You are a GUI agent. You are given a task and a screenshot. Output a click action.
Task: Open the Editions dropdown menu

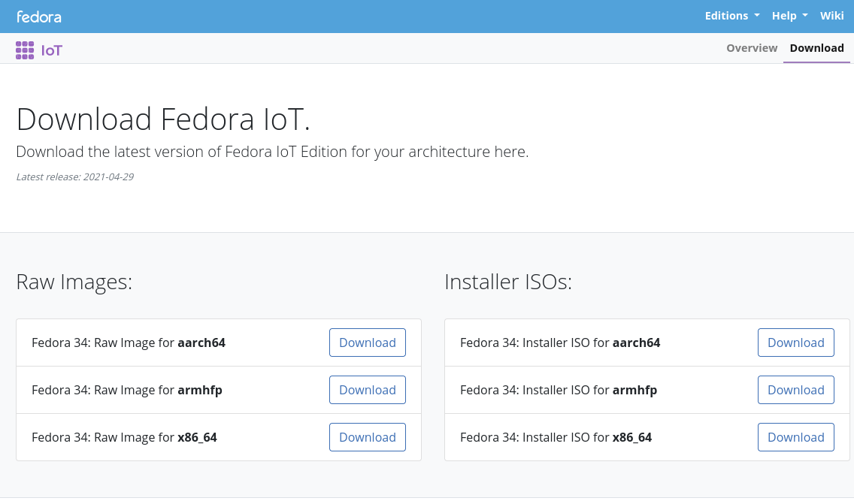(732, 16)
